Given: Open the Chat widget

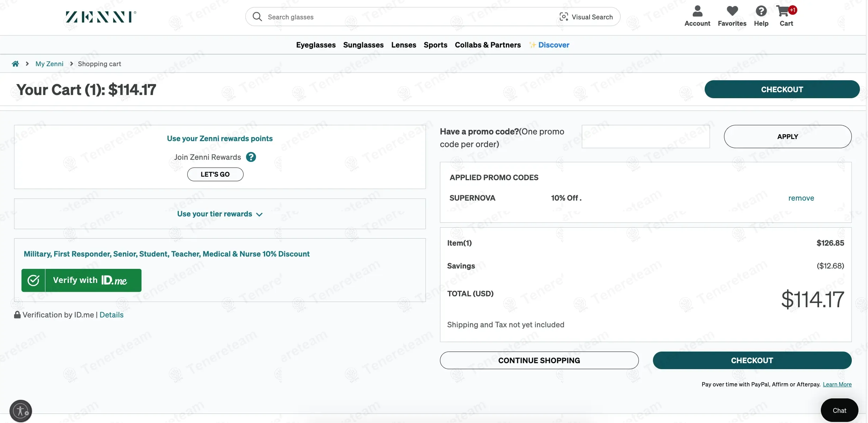Looking at the screenshot, I should 839,410.
